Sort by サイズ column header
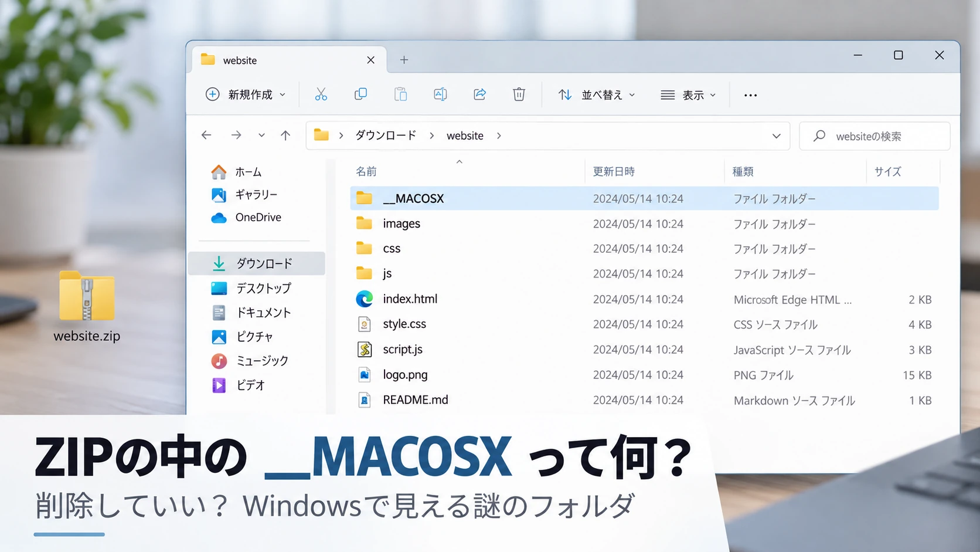980x552 pixels. (887, 171)
